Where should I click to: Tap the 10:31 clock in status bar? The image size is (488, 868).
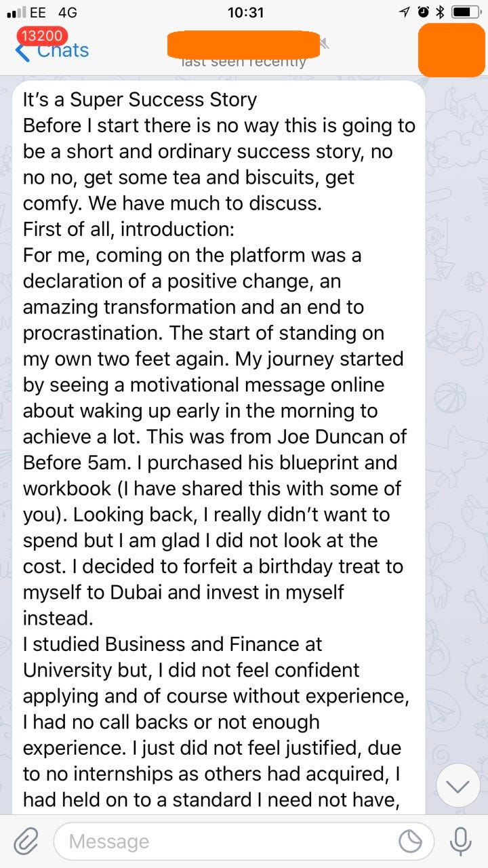[245, 12]
